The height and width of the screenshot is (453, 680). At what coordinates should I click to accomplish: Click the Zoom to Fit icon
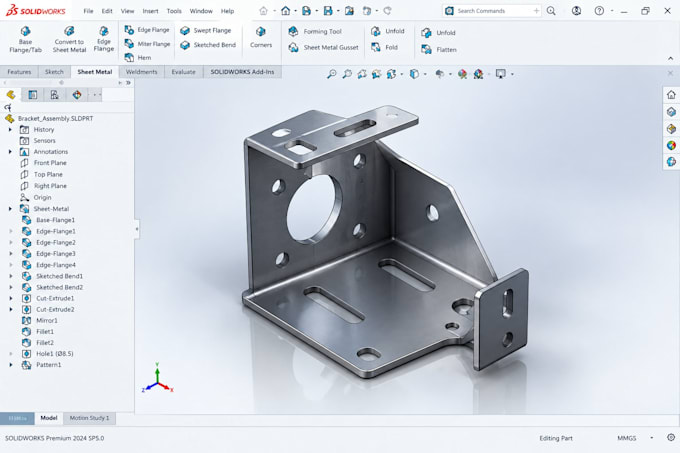click(331, 74)
